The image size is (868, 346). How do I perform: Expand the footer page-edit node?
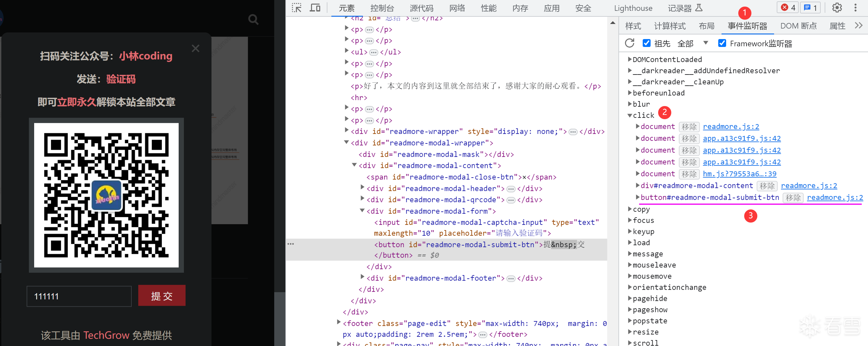pos(339,322)
